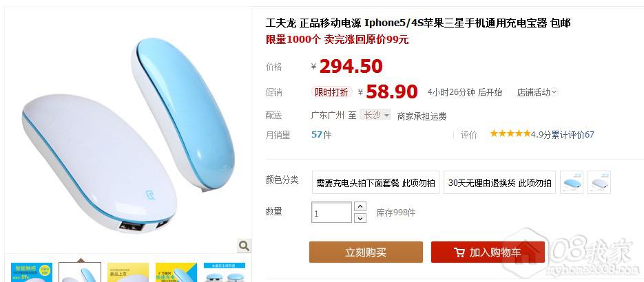Select the white power bank color swatch
This screenshot has height=282, width=644.
click(599, 182)
